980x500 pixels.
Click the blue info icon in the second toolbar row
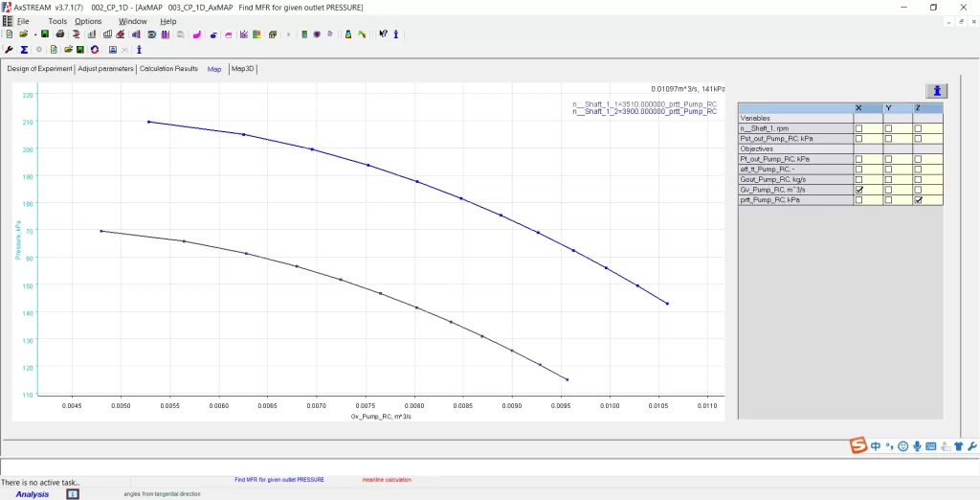point(140,50)
